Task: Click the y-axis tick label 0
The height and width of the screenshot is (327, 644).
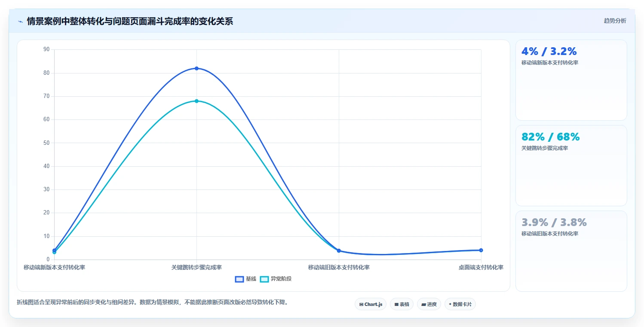Action: 48,260
